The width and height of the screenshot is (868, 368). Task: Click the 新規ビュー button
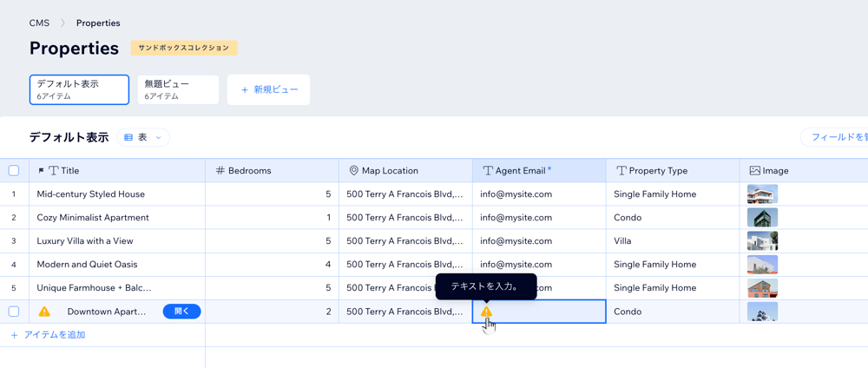(269, 89)
